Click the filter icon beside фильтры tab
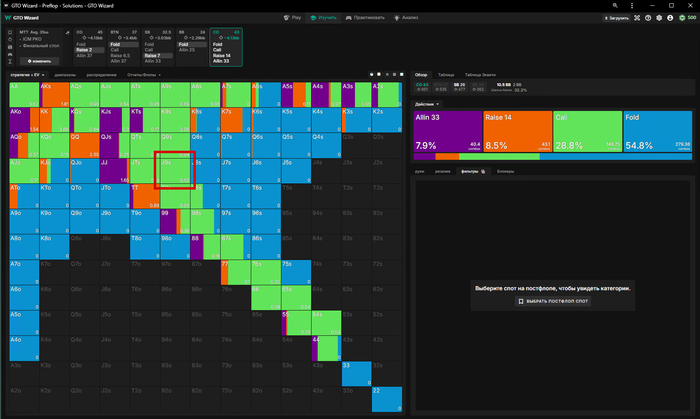The height and width of the screenshot is (419, 700). (x=483, y=171)
